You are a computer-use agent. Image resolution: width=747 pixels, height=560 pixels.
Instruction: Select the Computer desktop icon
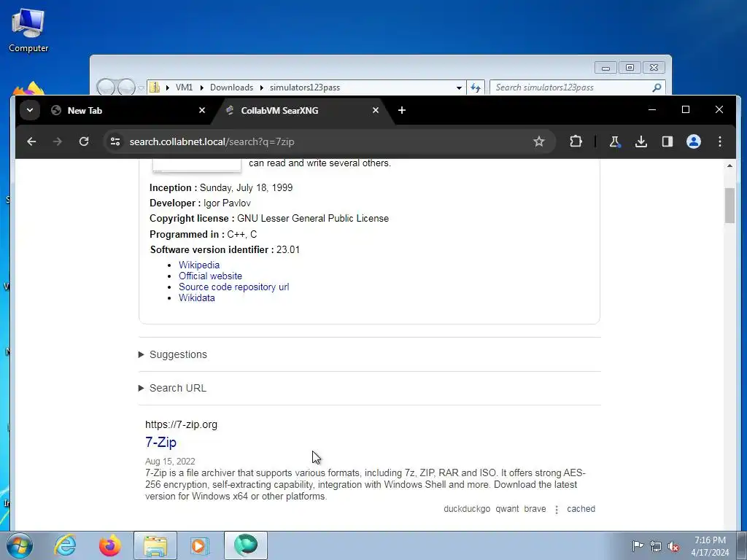coord(28,30)
